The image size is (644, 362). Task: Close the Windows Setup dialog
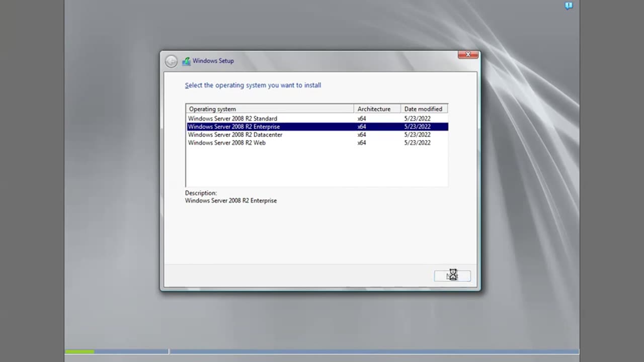pos(468,54)
